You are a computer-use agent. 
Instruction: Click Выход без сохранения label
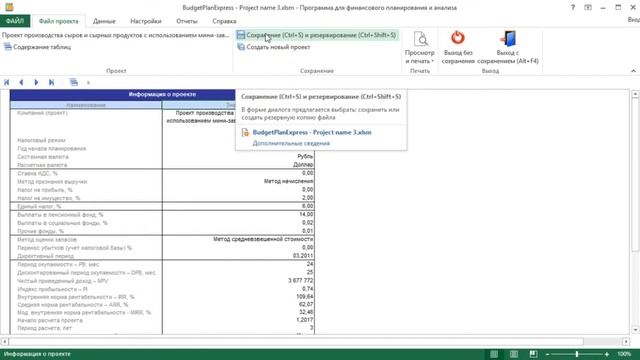click(x=458, y=57)
